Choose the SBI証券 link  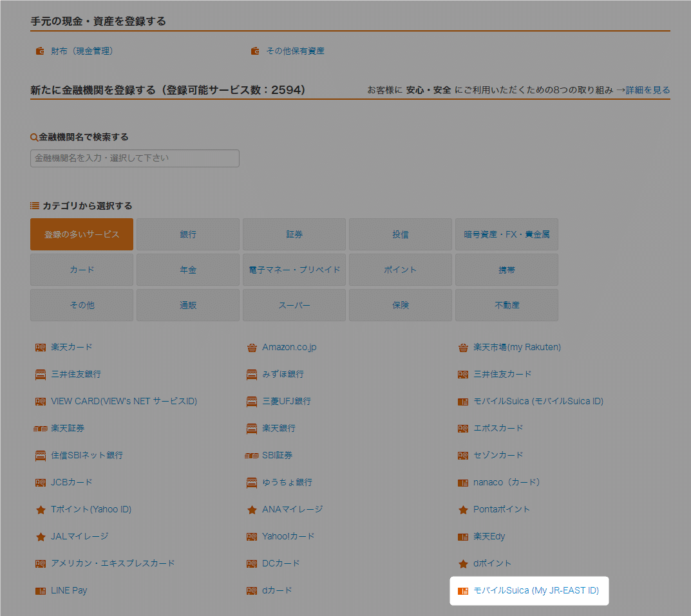(x=277, y=455)
